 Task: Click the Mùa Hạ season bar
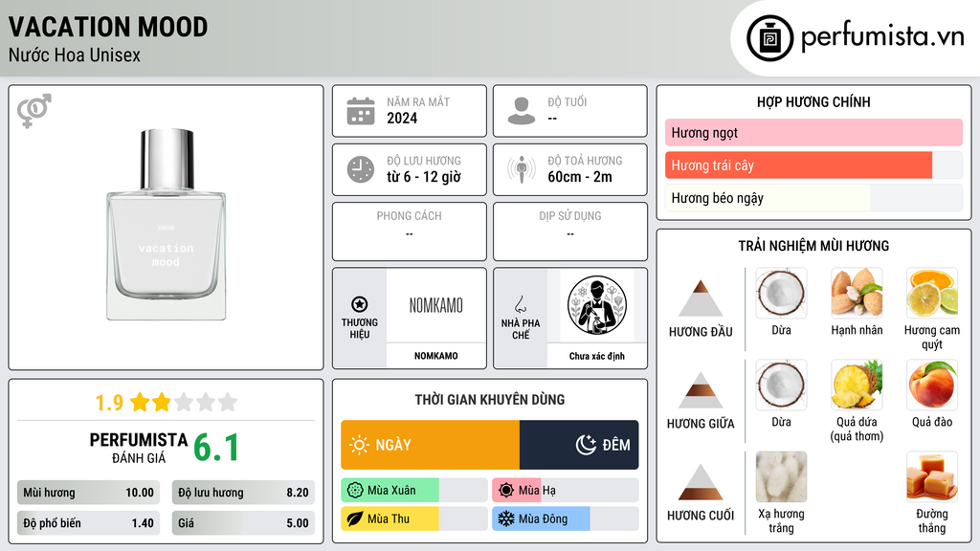point(565,491)
